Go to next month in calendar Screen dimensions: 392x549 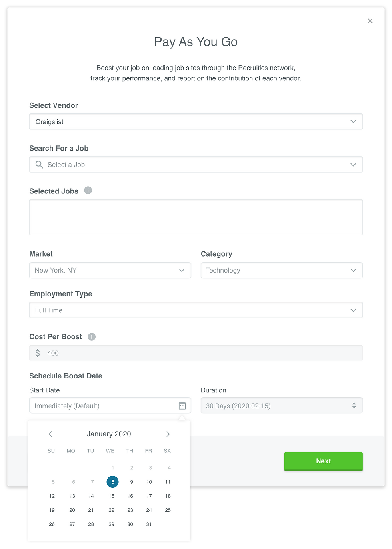tap(168, 434)
